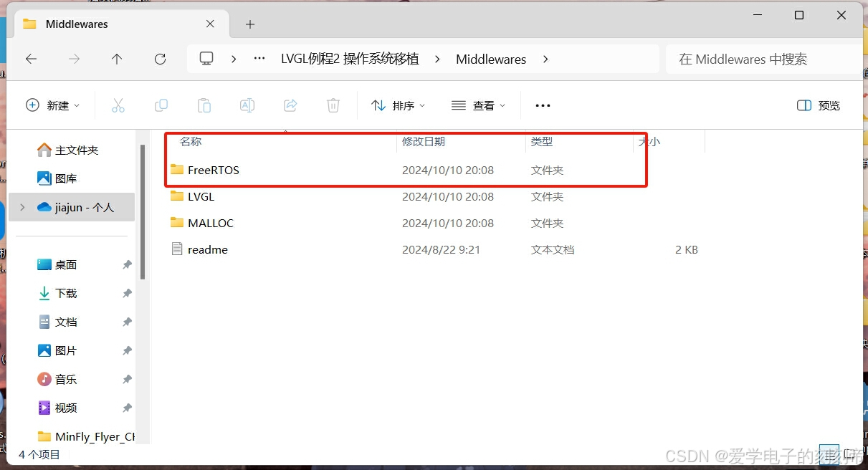The height and width of the screenshot is (470, 868).
Task: Click the Paste clipboard icon
Action: coord(204,105)
